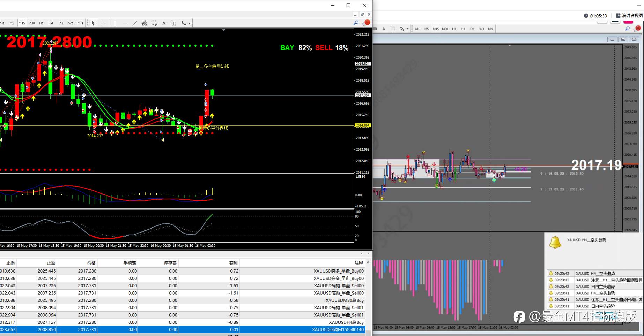
Task: Click the equidistant channel tool
Action: [x=144, y=23]
